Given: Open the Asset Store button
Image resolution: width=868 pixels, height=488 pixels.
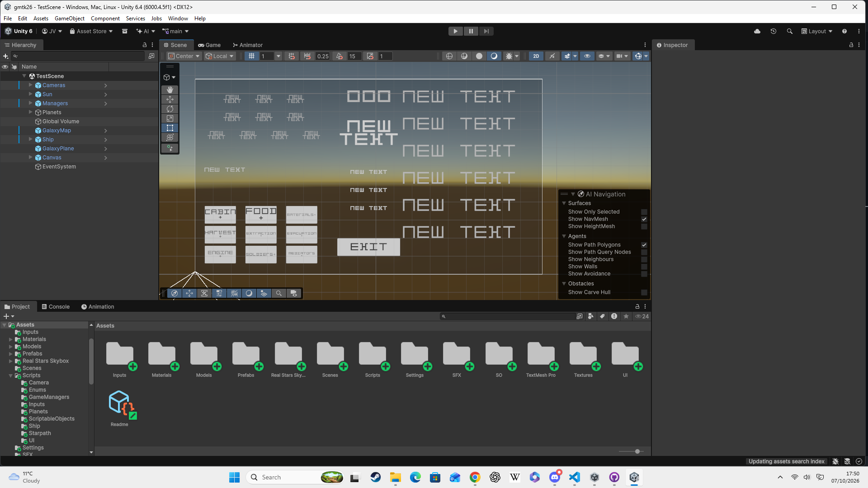Looking at the screenshot, I should click(91, 31).
